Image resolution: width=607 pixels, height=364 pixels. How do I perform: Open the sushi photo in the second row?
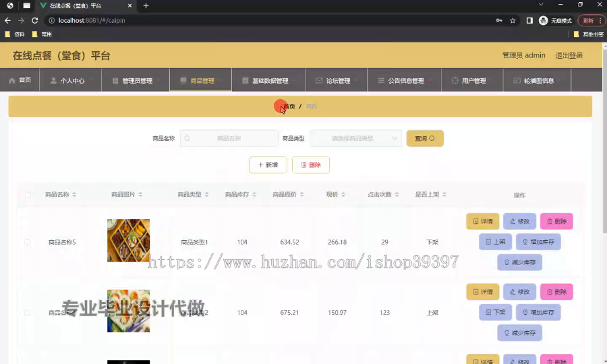coord(129,311)
